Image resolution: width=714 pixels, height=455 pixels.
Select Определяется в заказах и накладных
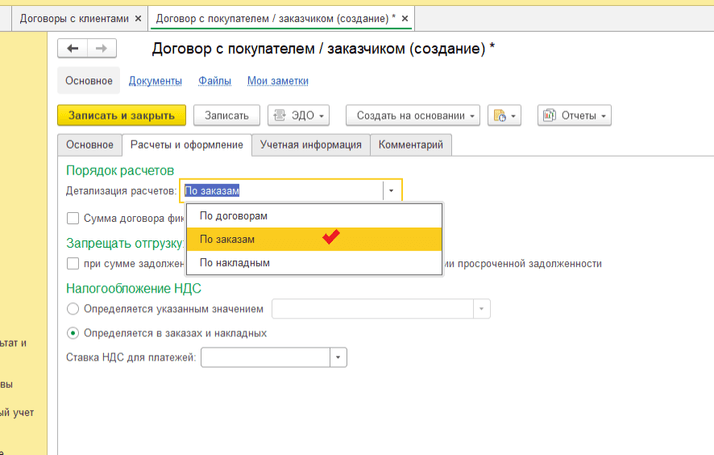click(x=73, y=333)
